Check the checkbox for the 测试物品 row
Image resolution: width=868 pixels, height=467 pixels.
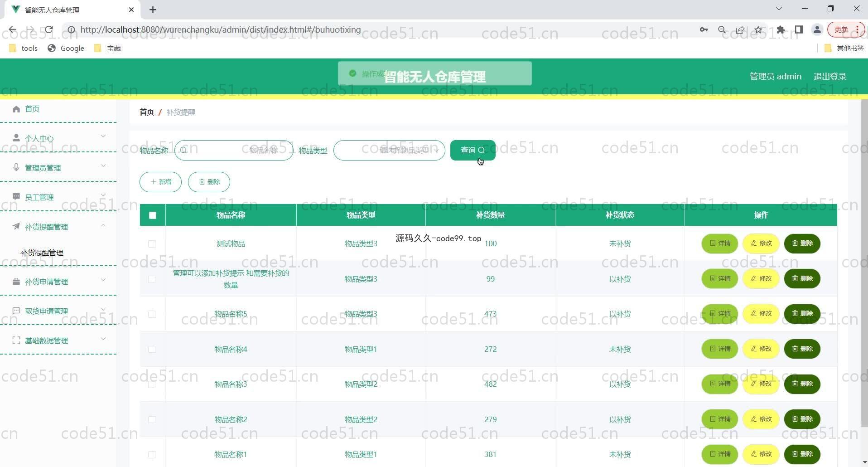click(x=152, y=244)
